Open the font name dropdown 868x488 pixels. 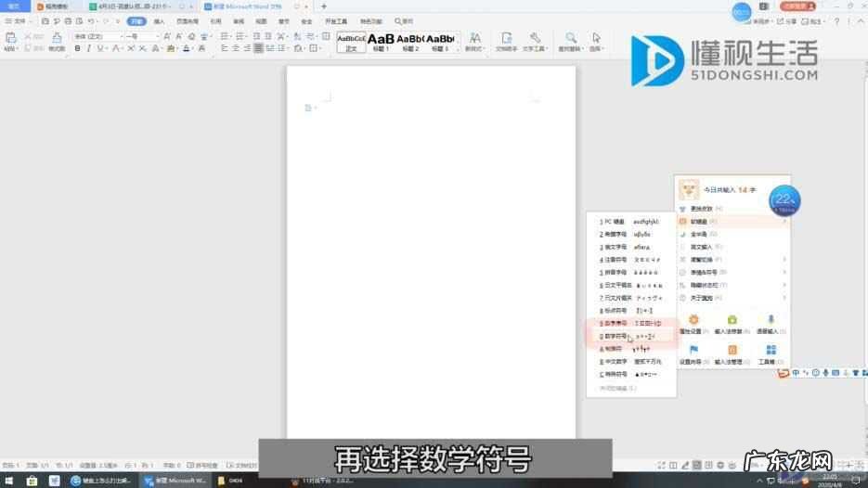122,36
